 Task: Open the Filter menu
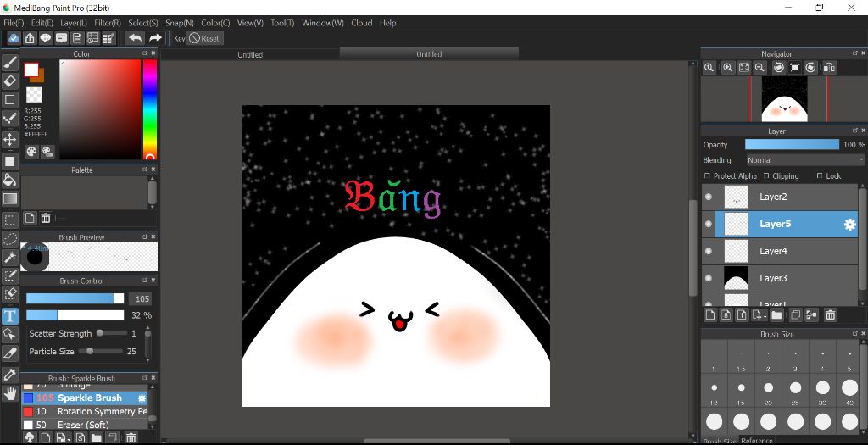click(108, 23)
